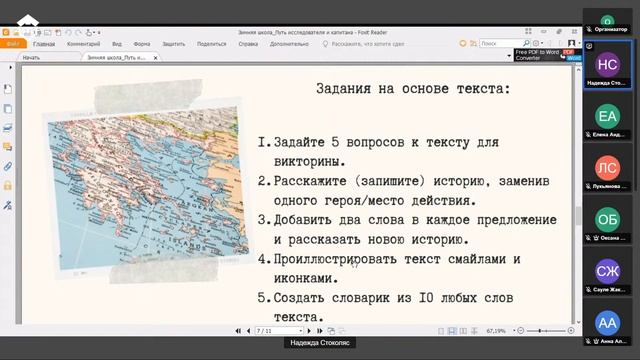Click the orange notification bubble icon
The height and width of the screenshot is (360, 640).
pyautogui.click(x=462, y=43)
